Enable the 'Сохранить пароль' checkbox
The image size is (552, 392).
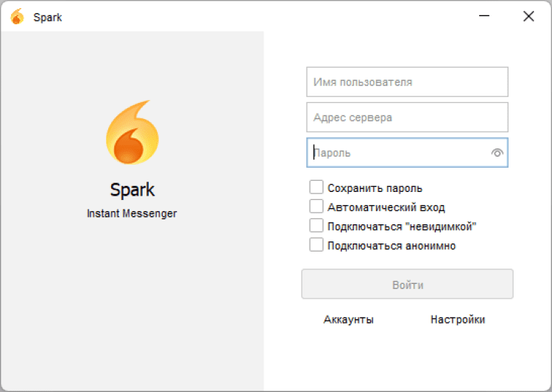316,188
